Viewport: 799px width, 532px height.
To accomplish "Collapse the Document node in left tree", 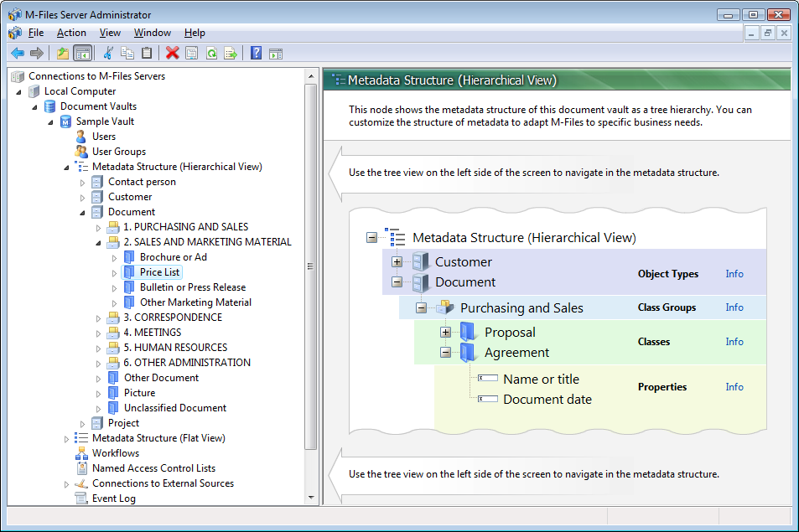I will pos(82,213).
